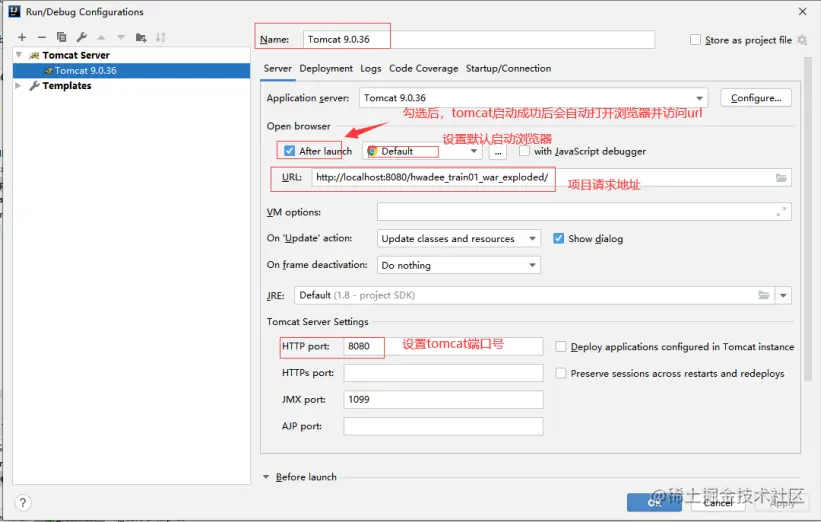The width and height of the screenshot is (821, 522).
Task: Click into the JMX port field
Action: click(443, 399)
